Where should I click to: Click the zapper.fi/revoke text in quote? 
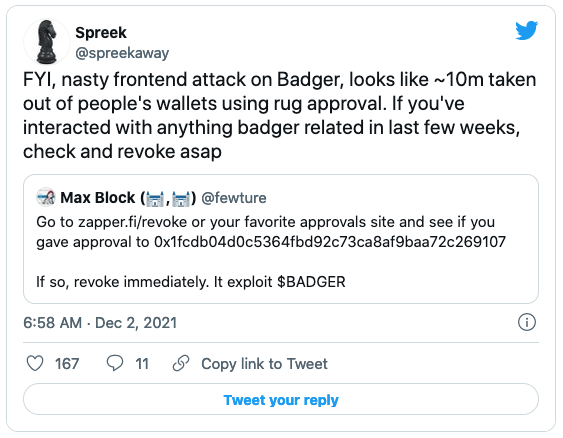click(132, 222)
